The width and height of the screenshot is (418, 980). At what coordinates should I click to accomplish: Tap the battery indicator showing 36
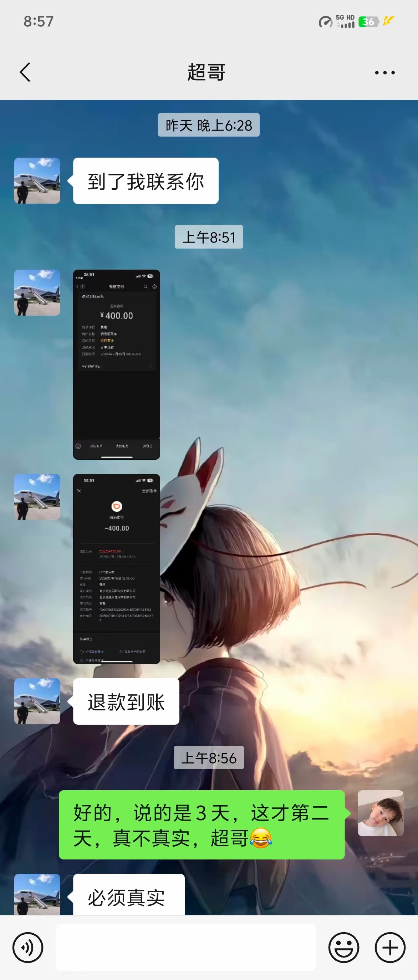(x=368, y=22)
